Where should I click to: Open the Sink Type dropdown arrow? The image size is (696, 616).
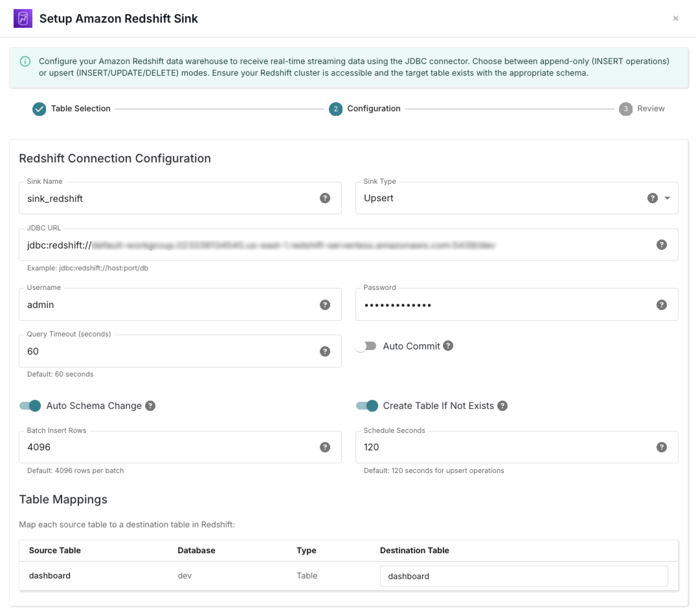(x=667, y=198)
